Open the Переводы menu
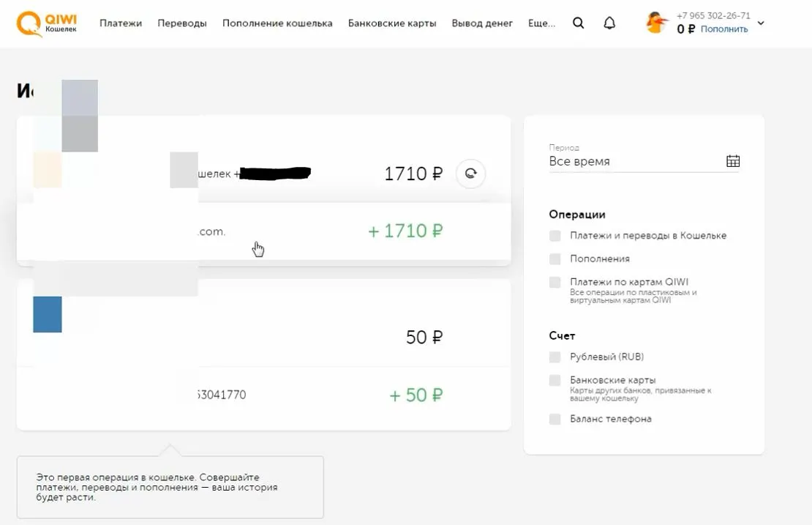This screenshot has height=525, width=812. [x=182, y=23]
